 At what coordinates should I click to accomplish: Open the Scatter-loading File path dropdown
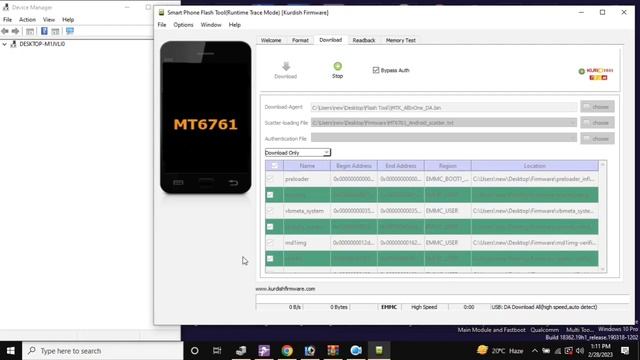pos(573,122)
